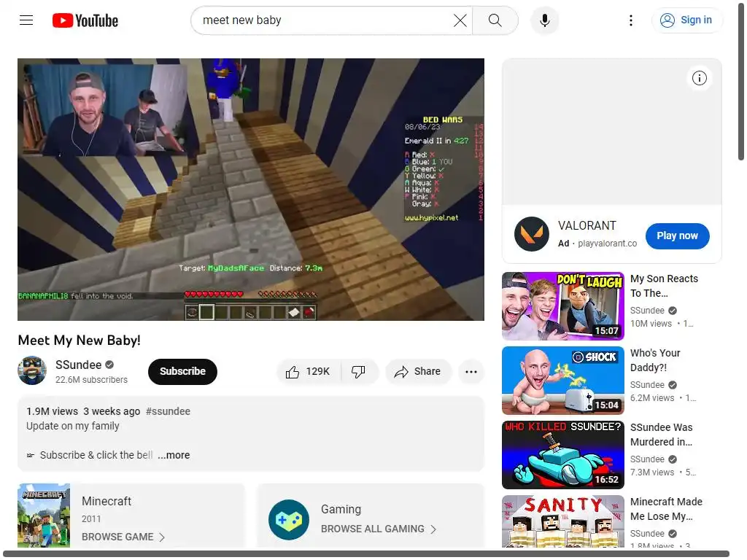
Task: Click the VALORANT logo icon
Action: [532, 234]
